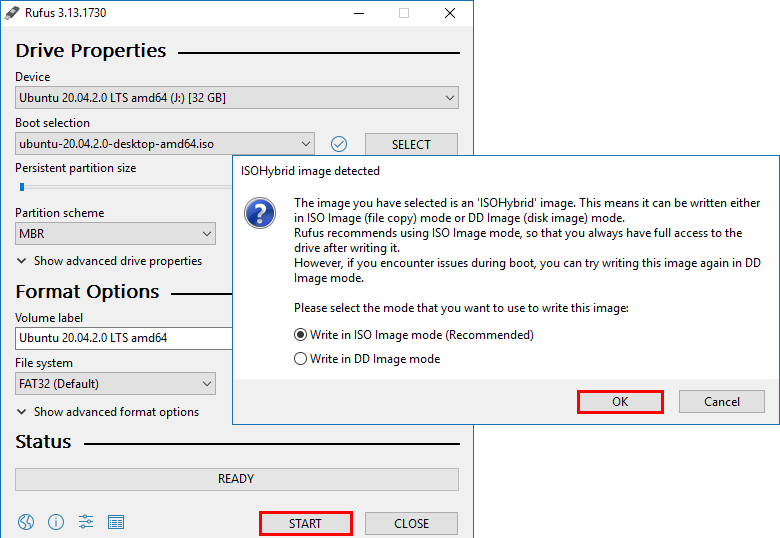Click the 'Format Options' heading
Screen dimensions: 780x538
click(x=87, y=292)
